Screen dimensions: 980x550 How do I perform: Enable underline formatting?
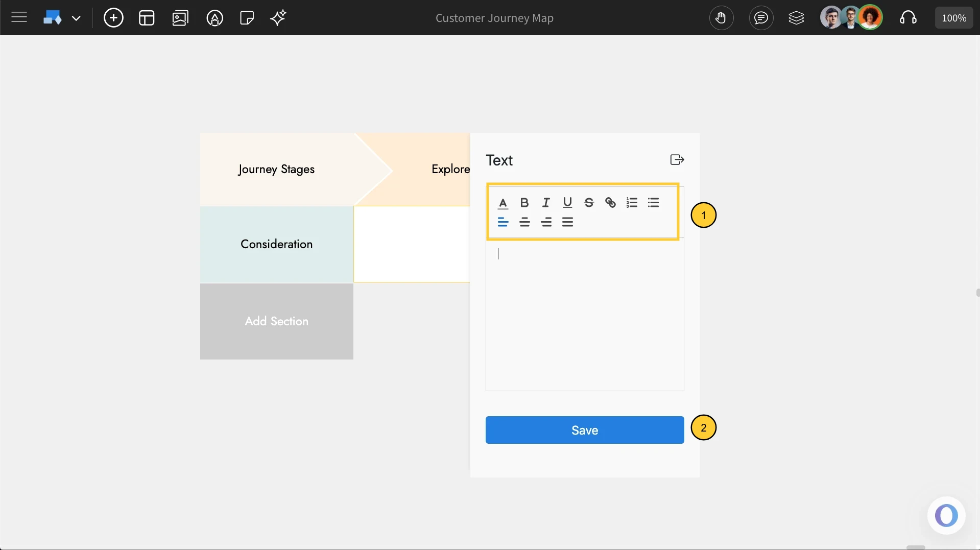point(567,202)
